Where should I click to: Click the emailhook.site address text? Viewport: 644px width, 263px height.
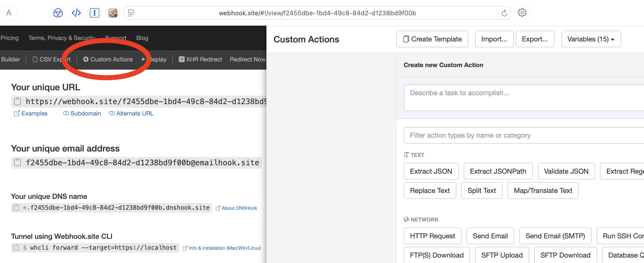tap(142, 163)
